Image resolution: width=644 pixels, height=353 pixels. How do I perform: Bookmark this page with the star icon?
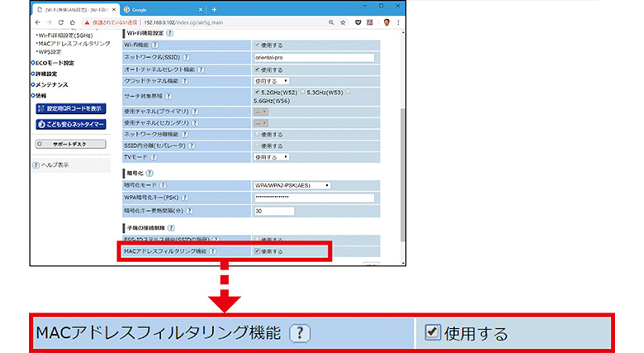tap(343, 23)
